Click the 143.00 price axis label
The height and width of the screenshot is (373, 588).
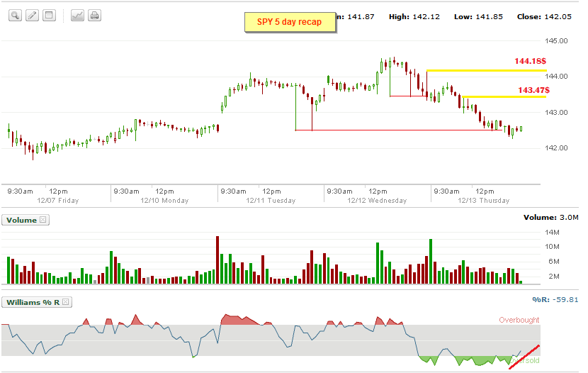pyautogui.click(x=556, y=112)
